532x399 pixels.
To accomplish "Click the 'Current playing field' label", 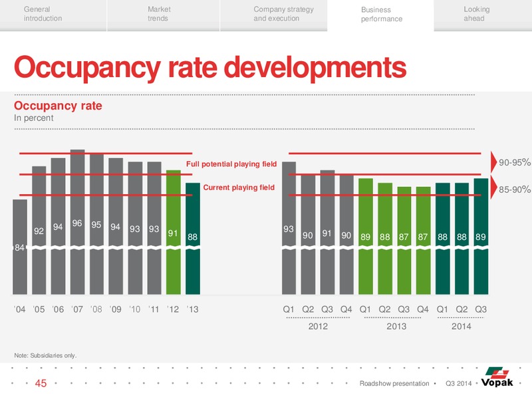I will pyautogui.click(x=239, y=188).
